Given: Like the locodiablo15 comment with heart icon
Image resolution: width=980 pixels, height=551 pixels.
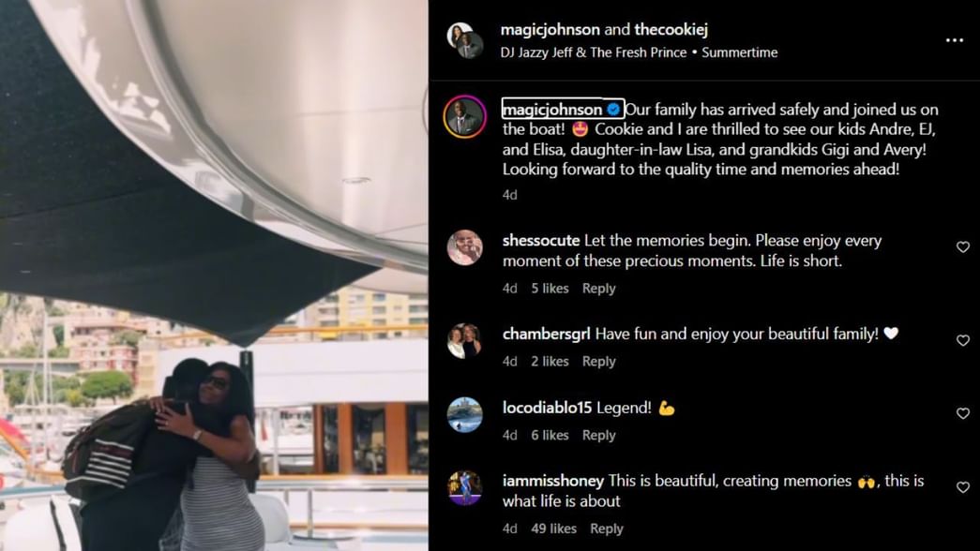Looking at the screenshot, I should pos(962,413).
